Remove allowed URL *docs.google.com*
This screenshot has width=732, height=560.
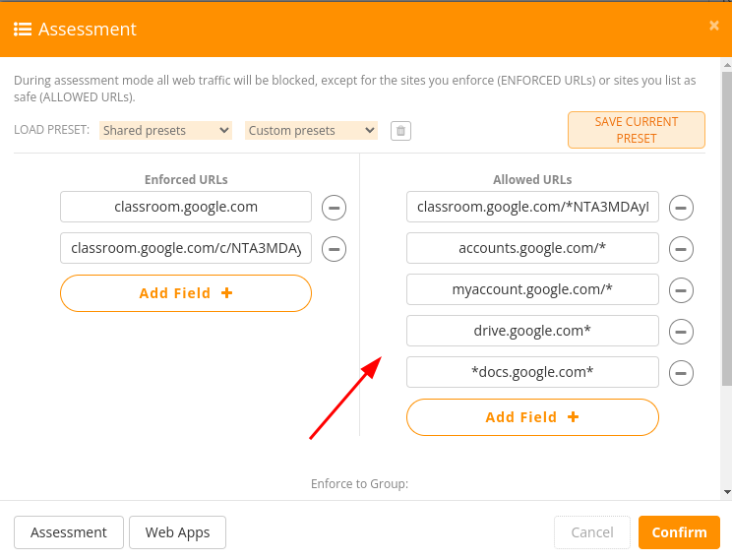(681, 373)
